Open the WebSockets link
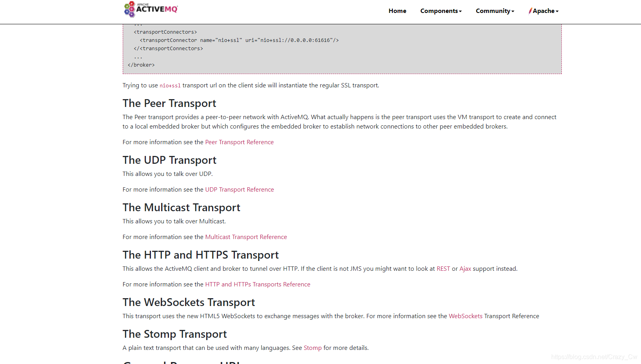Viewport: 641px width, 364px height. tap(465, 316)
